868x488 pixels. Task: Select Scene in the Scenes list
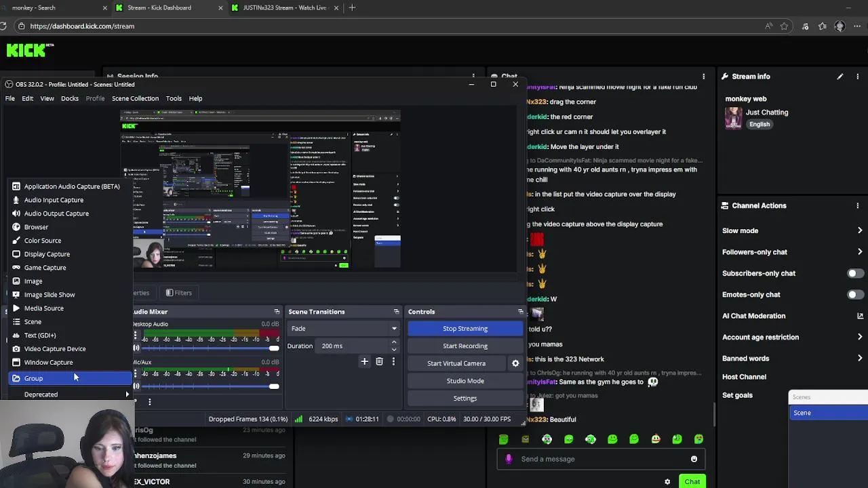tap(828, 413)
